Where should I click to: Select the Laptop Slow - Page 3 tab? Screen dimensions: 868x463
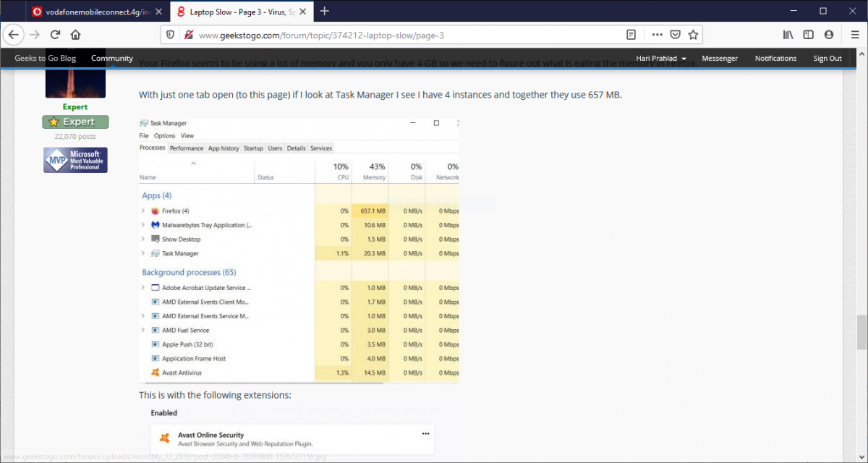pyautogui.click(x=242, y=12)
